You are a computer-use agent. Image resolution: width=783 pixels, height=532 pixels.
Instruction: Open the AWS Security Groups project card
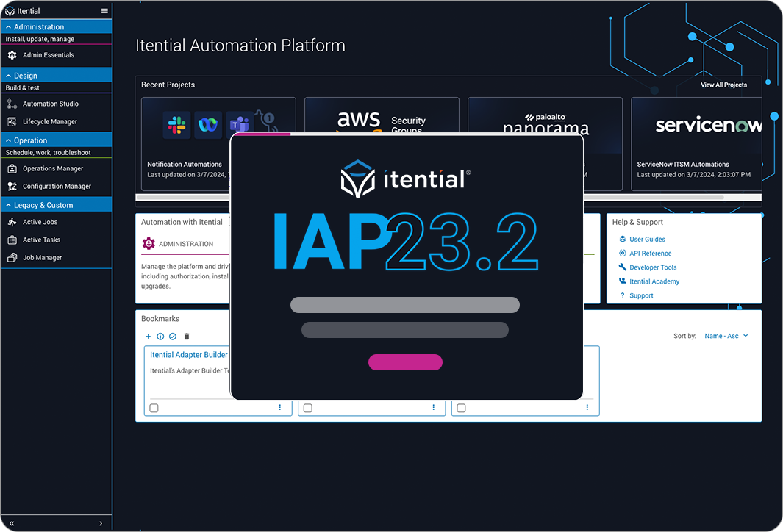coord(382,115)
